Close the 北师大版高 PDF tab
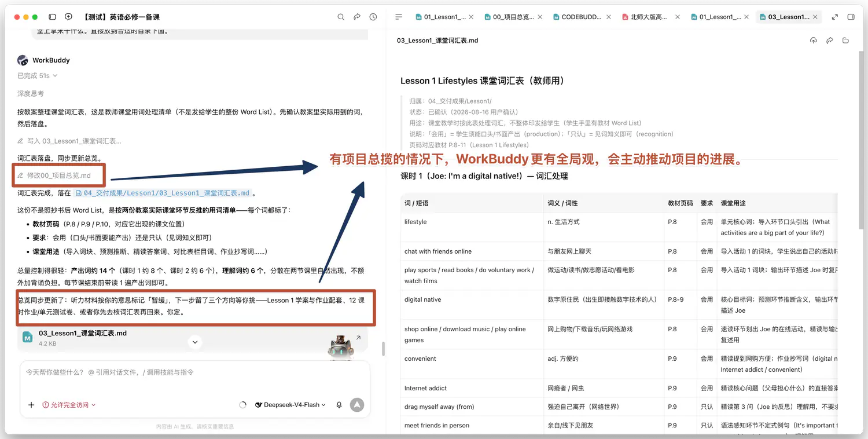Screen dimensions: 868x439 click(x=678, y=17)
